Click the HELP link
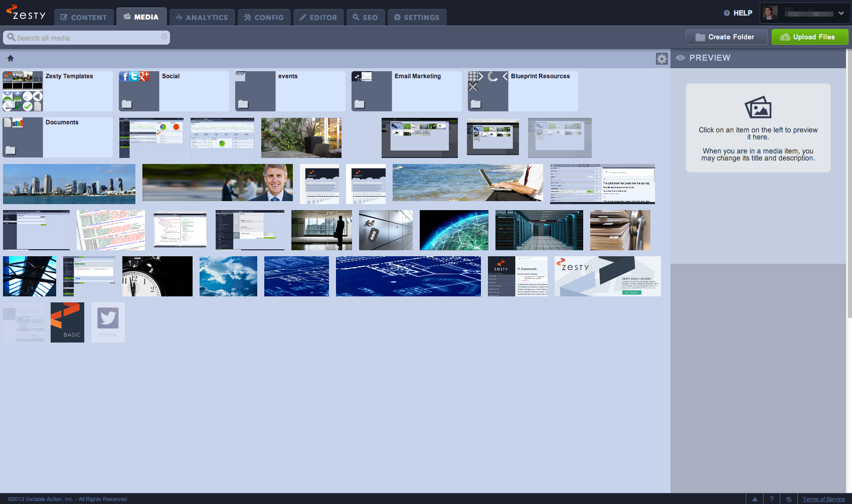Image resolution: width=852 pixels, height=504 pixels. pyautogui.click(x=738, y=13)
